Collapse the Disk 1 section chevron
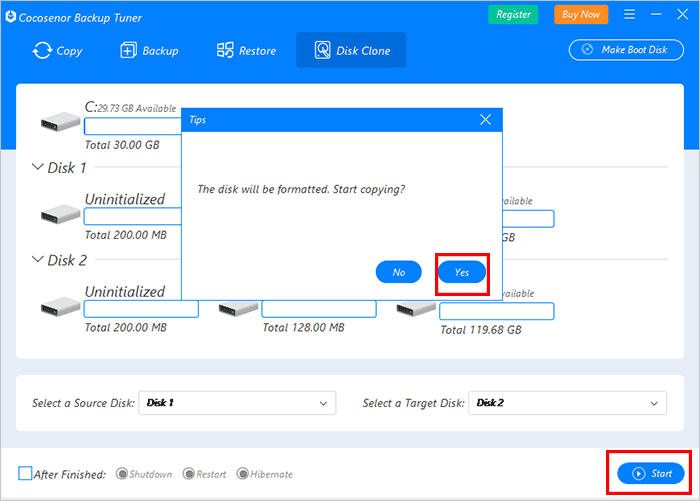700x501 pixels. [x=38, y=167]
